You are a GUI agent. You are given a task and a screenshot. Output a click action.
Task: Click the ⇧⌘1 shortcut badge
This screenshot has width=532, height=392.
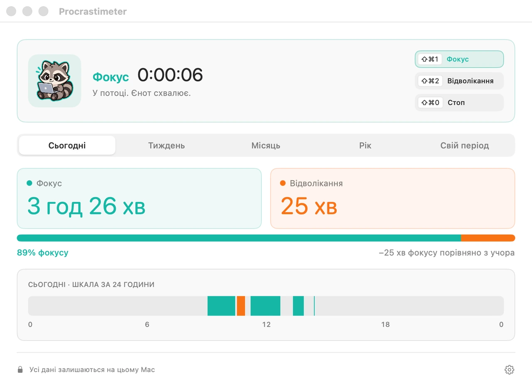(430, 59)
